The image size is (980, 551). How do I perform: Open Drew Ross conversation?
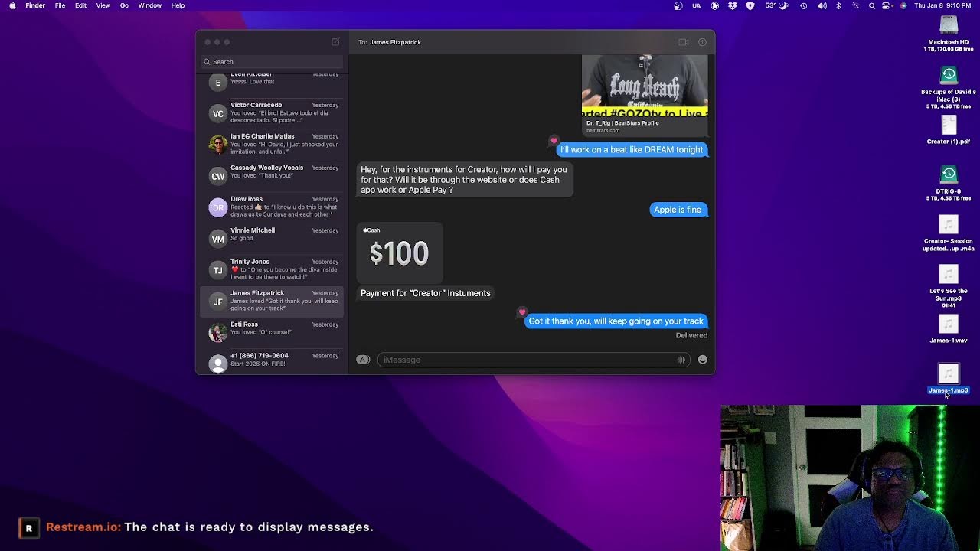tap(272, 207)
